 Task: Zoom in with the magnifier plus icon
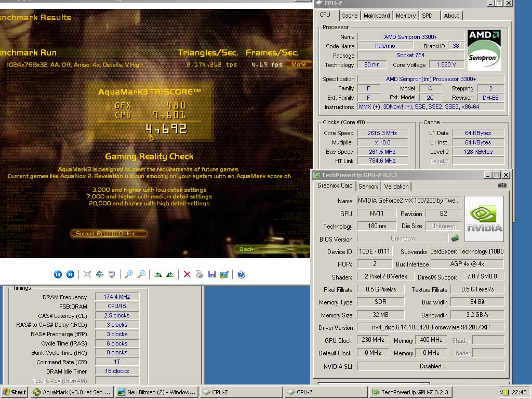tap(129, 274)
